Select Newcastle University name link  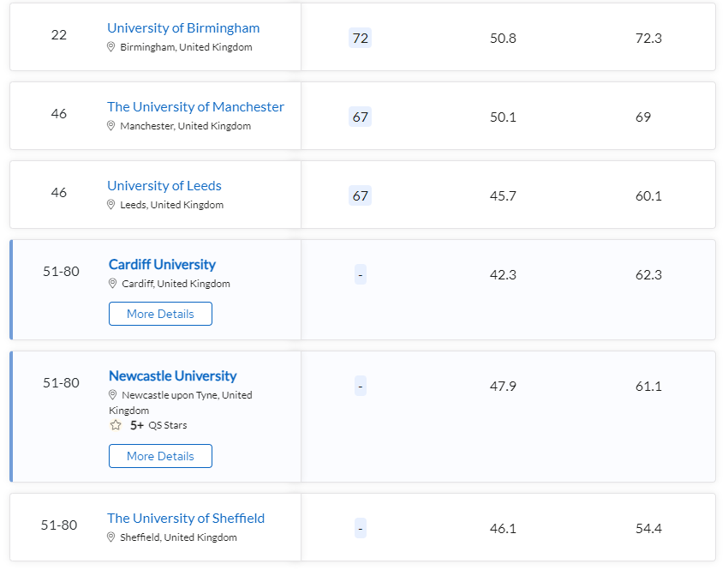point(172,376)
